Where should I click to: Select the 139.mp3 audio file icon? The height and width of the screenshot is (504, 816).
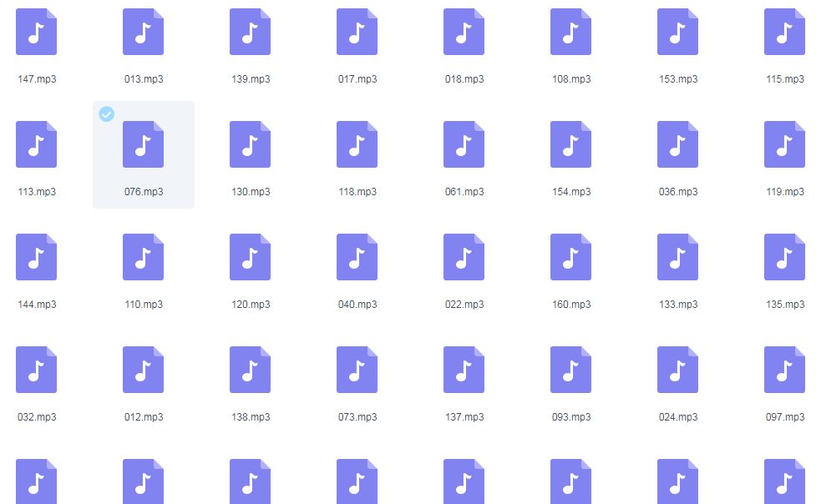click(251, 32)
